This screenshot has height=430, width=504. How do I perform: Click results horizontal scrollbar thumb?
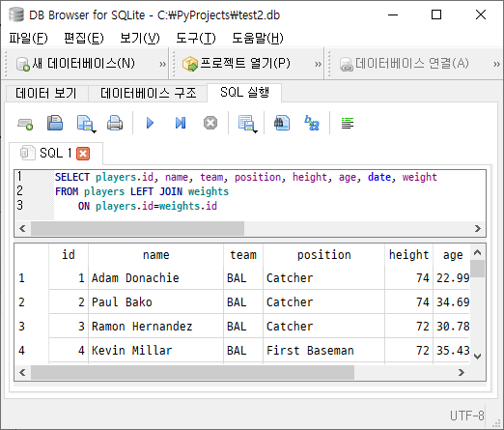click(192, 372)
